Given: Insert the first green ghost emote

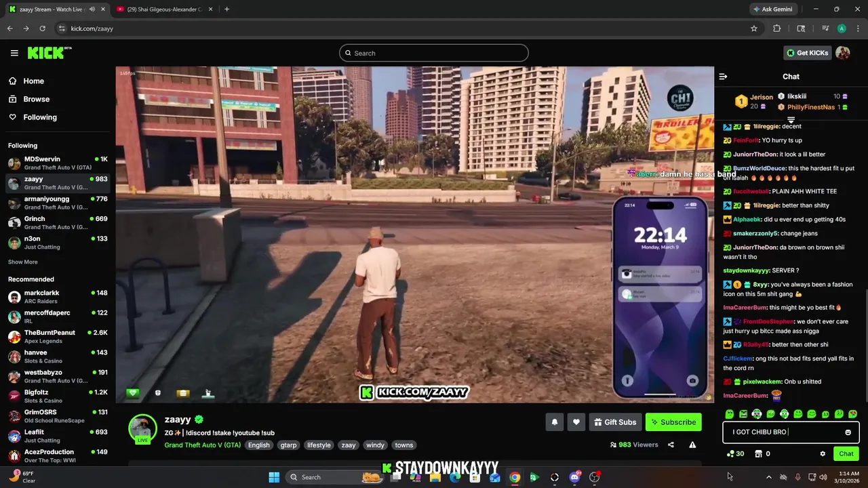Looking at the screenshot, I should pyautogui.click(x=730, y=414).
